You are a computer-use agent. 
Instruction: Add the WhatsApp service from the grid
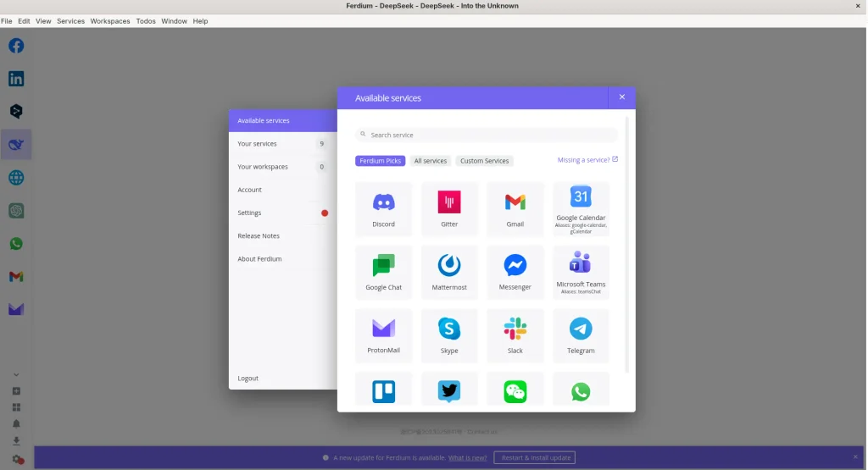581,391
